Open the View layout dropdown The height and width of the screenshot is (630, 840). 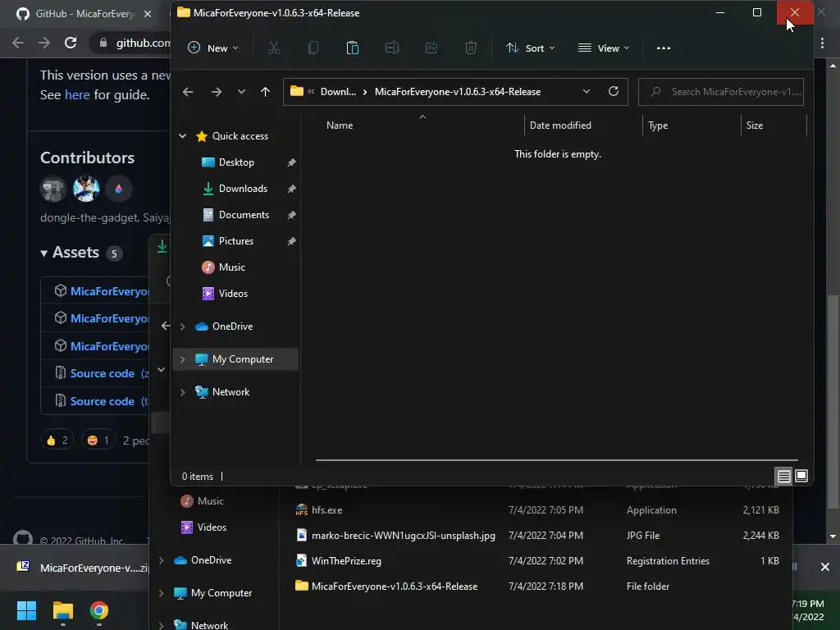604,48
